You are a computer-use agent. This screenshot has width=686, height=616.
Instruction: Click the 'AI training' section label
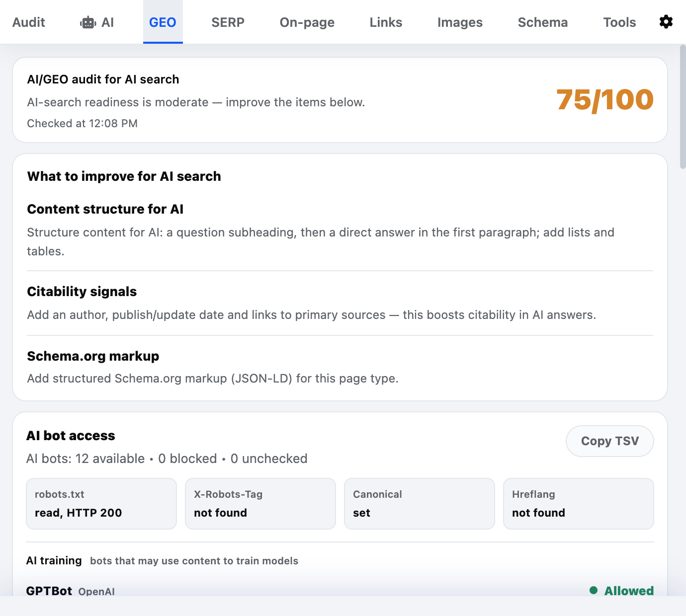point(54,560)
